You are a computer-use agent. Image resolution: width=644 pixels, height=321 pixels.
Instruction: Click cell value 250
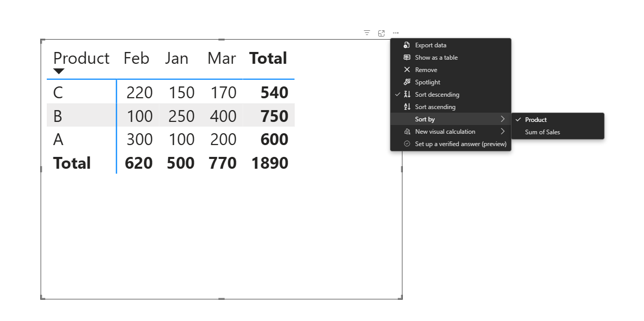tap(181, 116)
